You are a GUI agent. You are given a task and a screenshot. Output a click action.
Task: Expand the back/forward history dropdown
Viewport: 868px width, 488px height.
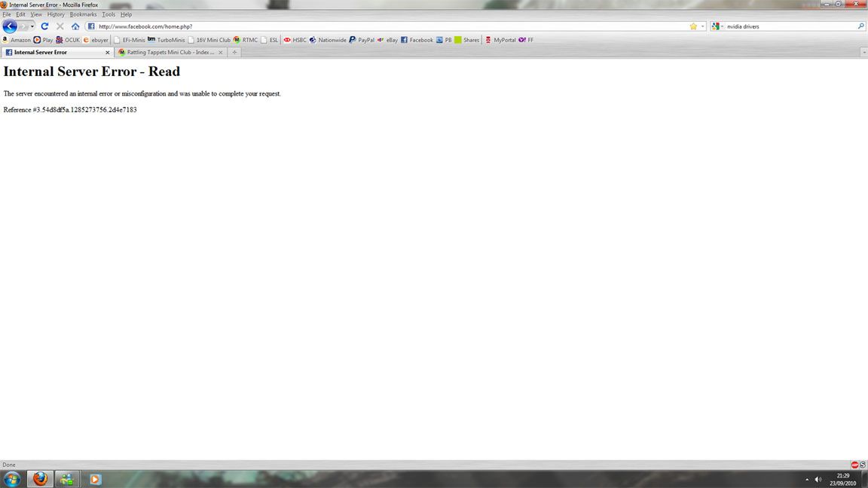32,26
